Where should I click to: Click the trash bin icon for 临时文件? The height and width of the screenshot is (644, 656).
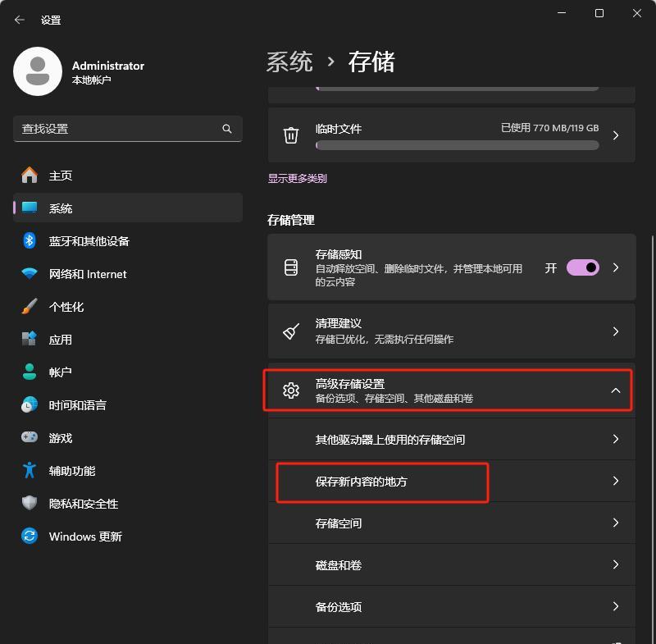click(291, 135)
